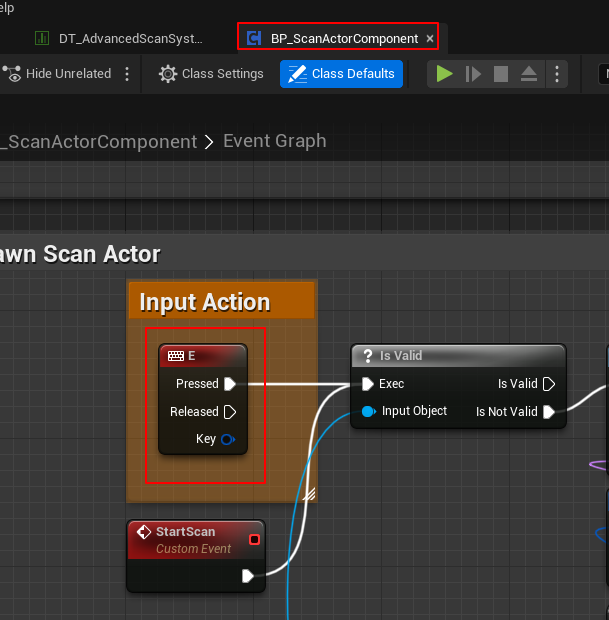Click the Hide Unrelated toggle
The image size is (609, 620).
(57, 74)
